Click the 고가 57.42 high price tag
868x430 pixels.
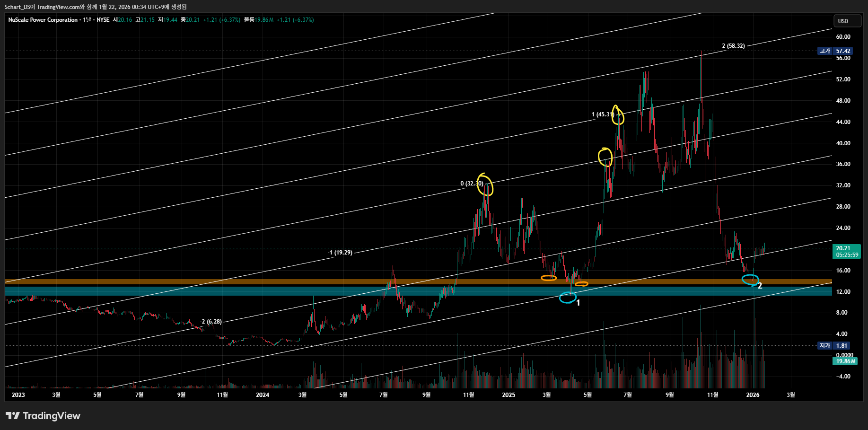pos(835,51)
